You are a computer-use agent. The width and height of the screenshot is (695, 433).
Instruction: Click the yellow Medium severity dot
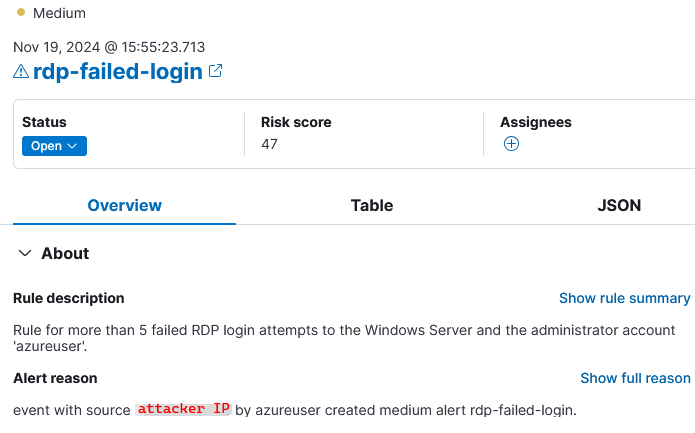pos(20,12)
